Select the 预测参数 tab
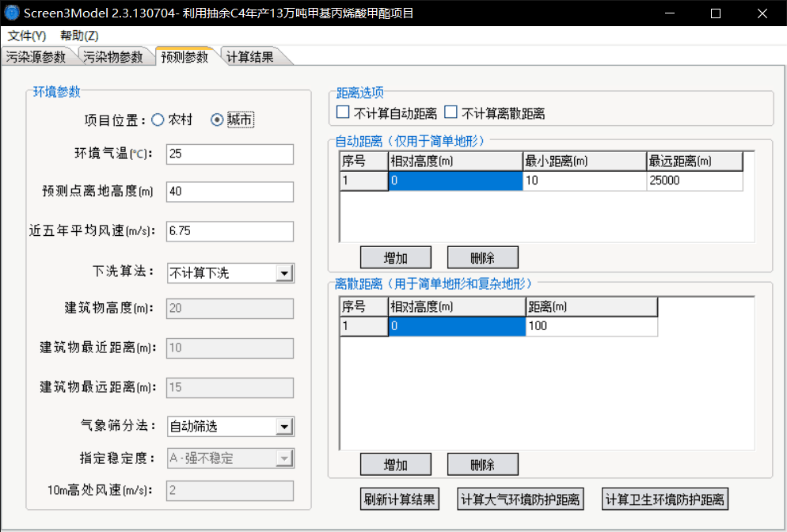Image resolution: width=787 pixels, height=532 pixels. point(184,57)
